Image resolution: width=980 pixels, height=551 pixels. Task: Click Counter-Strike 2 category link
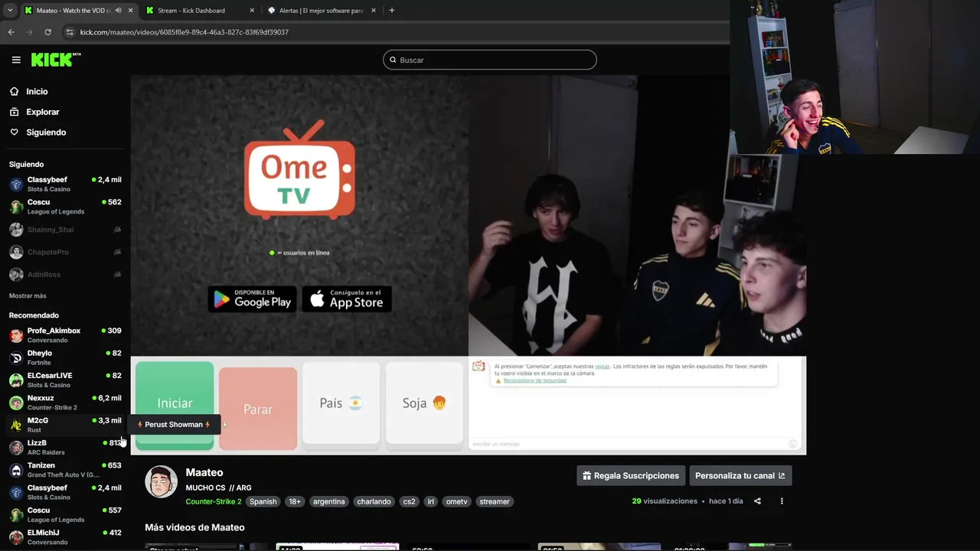(214, 501)
